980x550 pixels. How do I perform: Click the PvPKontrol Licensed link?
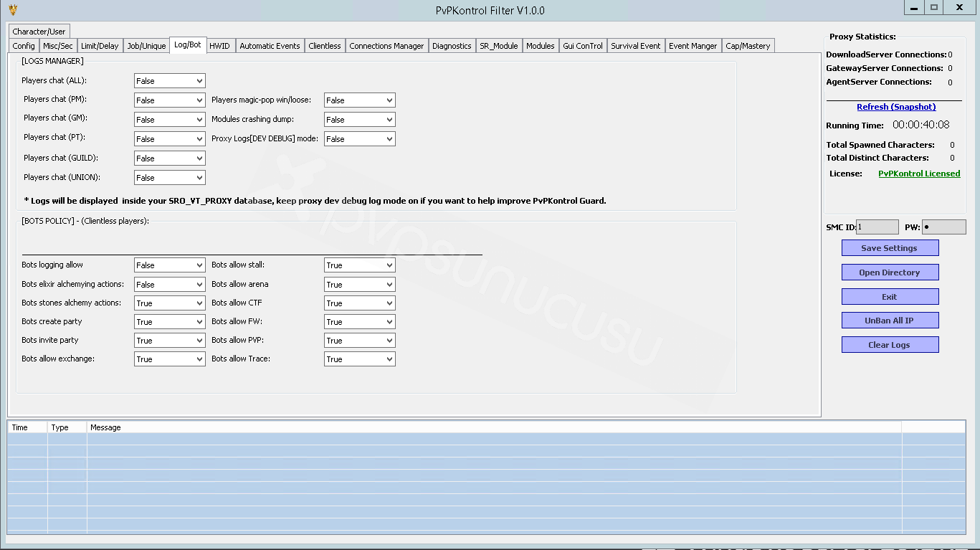click(x=919, y=174)
